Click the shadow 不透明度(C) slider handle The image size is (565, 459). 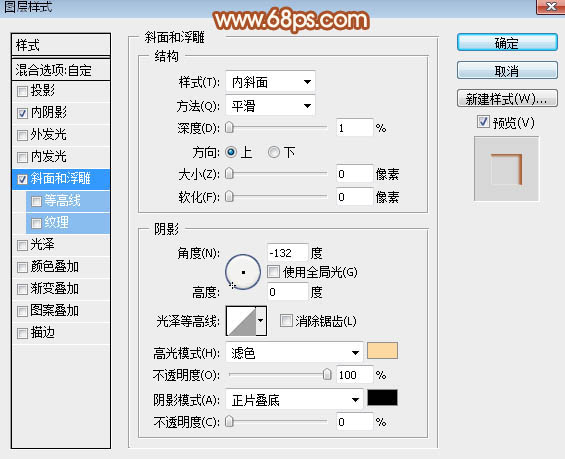click(229, 421)
